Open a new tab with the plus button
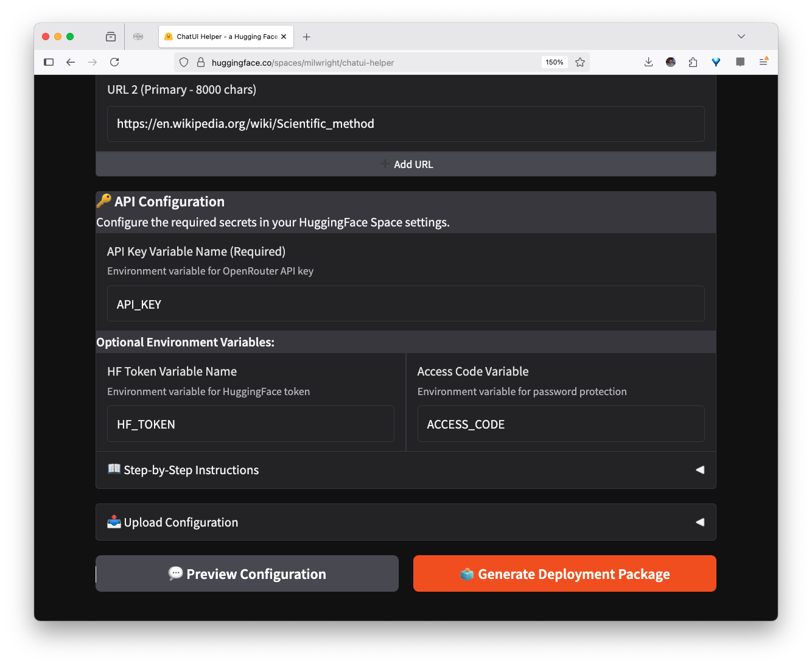Screen dimensions: 812x666 pos(307,37)
